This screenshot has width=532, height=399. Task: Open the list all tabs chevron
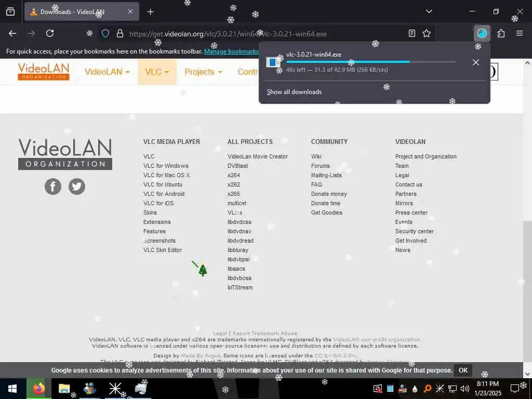point(429,11)
